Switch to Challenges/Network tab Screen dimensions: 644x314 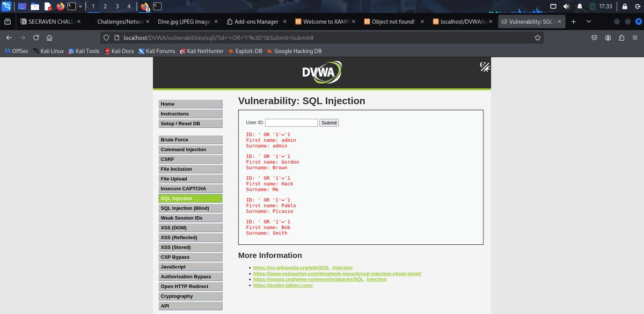(120, 21)
